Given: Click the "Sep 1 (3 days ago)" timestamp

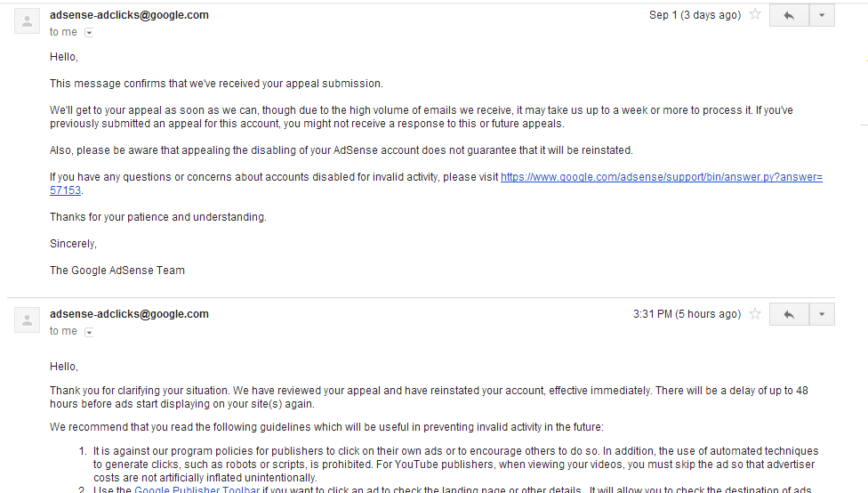Looking at the screenshot, I should [x=695, y=15].
